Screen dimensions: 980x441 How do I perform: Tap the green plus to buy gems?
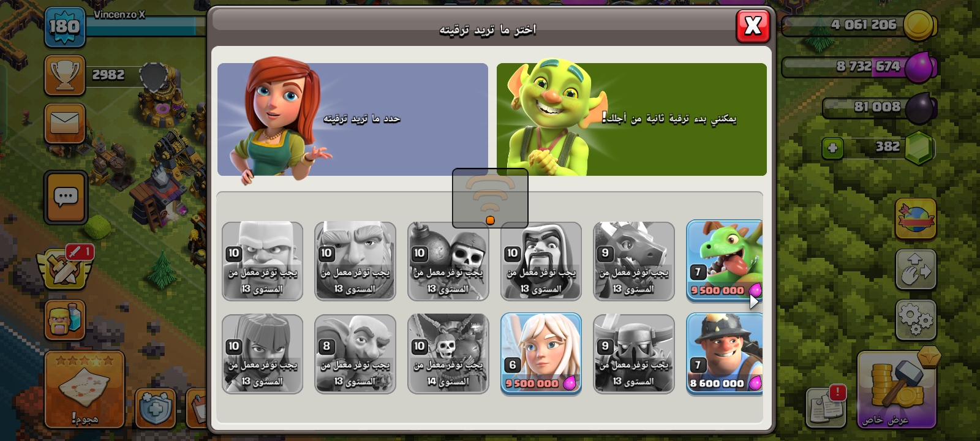point(832,148)
